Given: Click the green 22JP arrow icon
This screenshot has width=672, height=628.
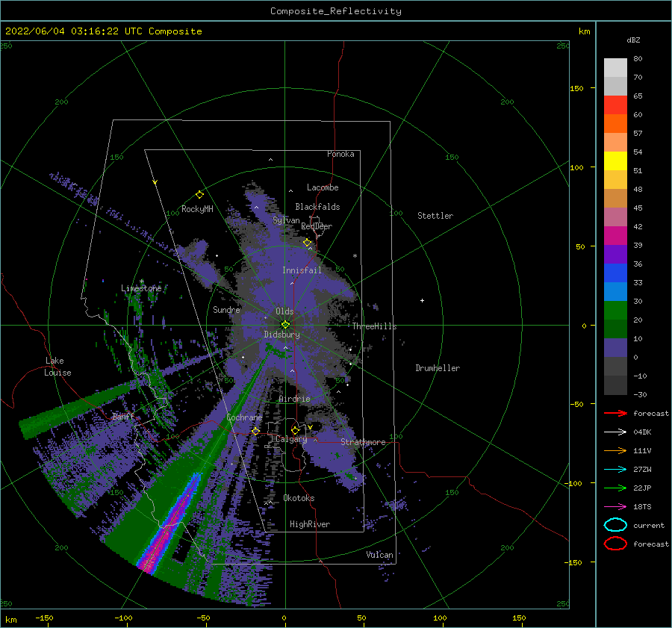Looking at the screenshot, I should 615,488.
